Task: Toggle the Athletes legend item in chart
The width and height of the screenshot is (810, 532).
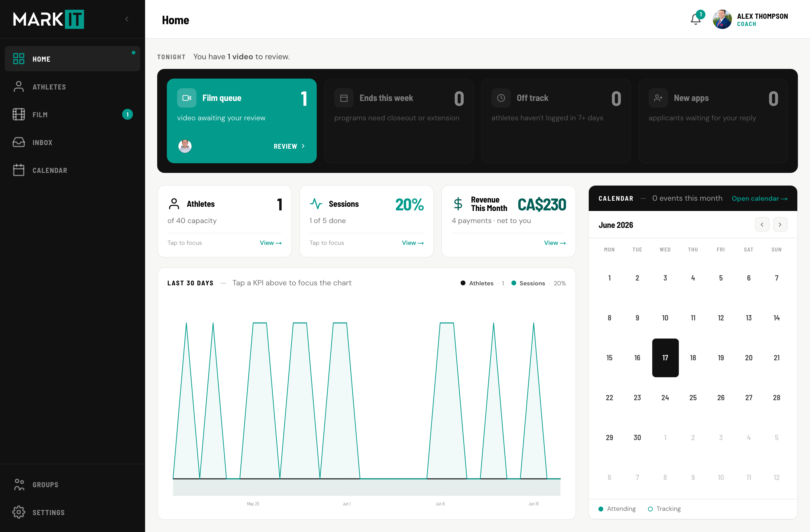Action: point(482,283)
